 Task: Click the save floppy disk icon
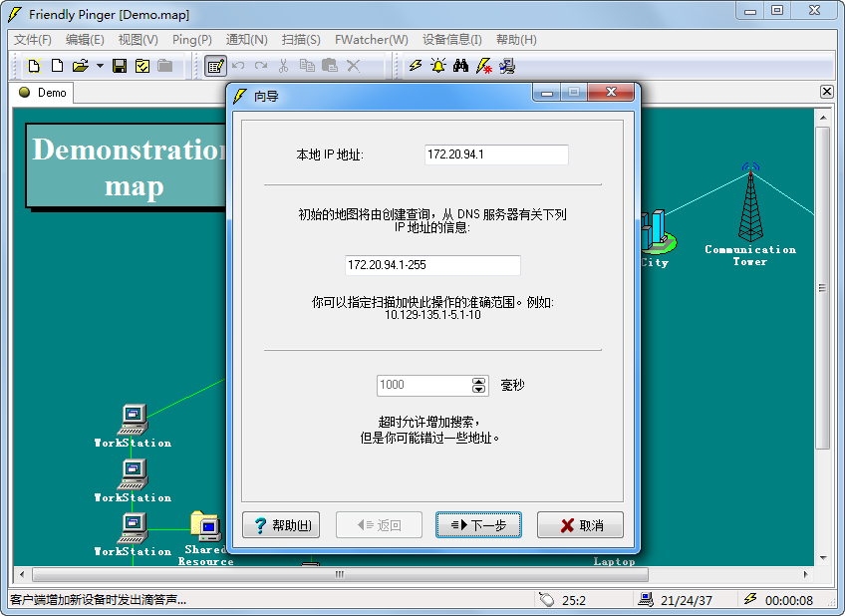coord(120,66)
